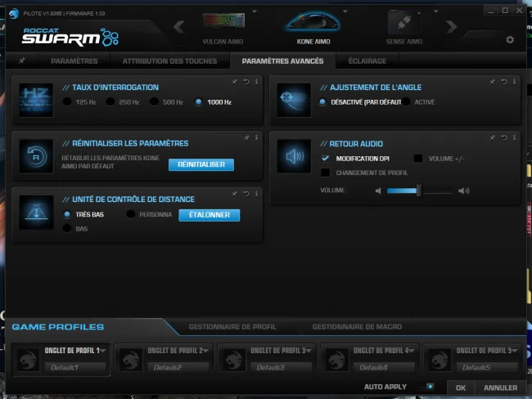Go to next device with right arrow

(451, 27)
